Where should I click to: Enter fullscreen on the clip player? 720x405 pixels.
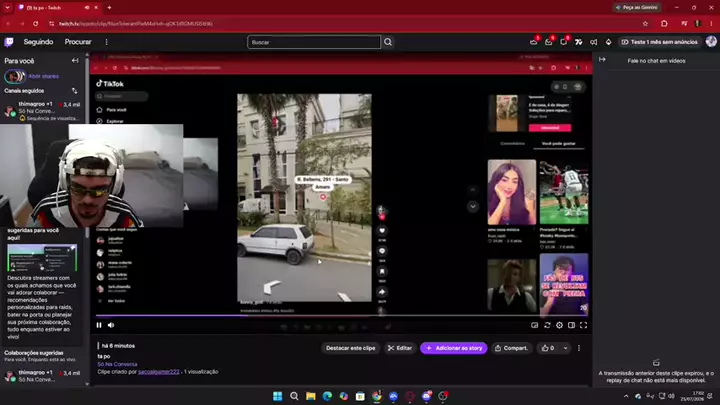(x=583, y=325)
